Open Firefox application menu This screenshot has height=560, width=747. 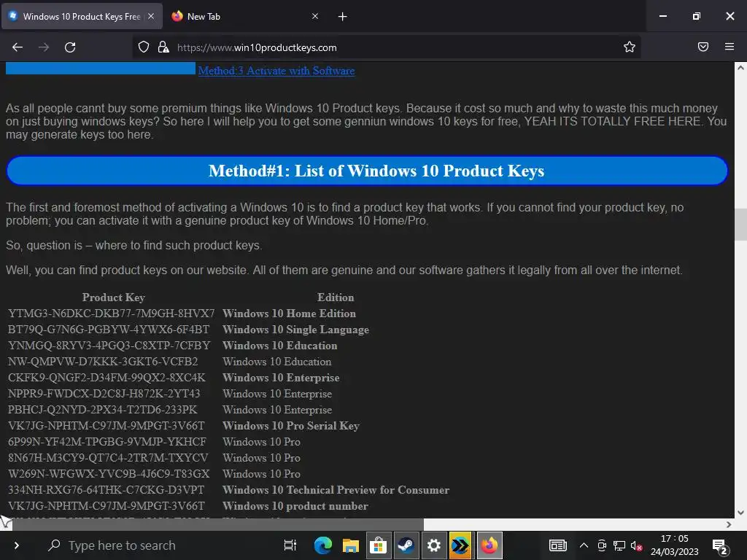729,47
